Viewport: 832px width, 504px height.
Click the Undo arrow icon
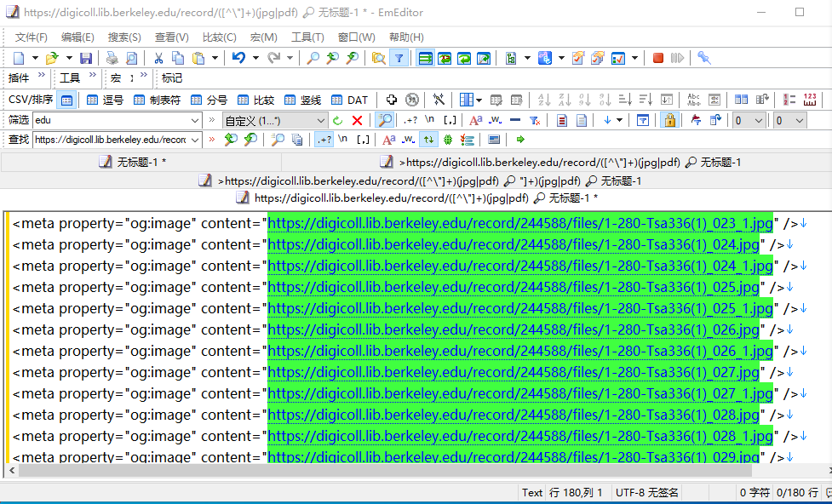[x=238, y=58]
